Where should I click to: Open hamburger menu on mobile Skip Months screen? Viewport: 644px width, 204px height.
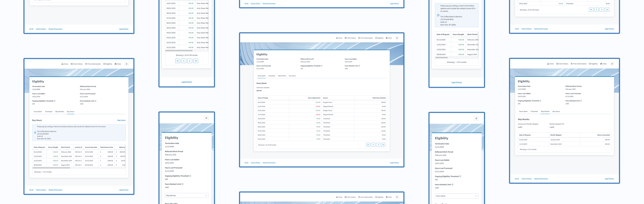pos(206,118)
